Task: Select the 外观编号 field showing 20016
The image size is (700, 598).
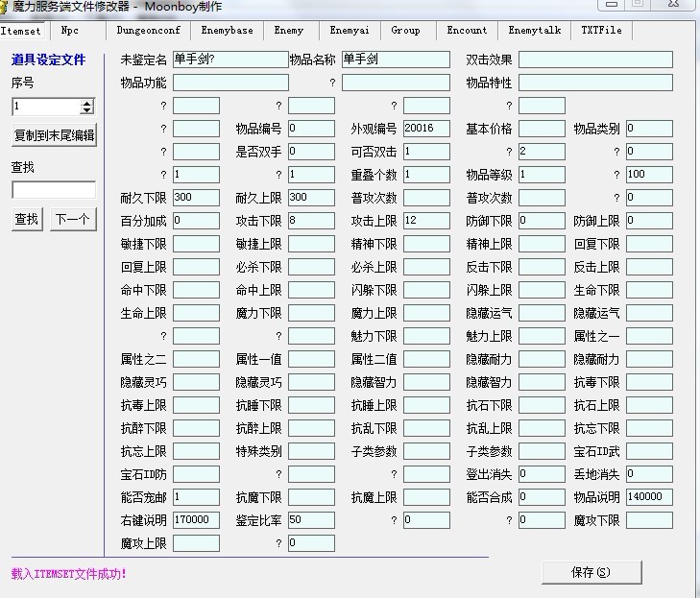Action: coord(426,129)
